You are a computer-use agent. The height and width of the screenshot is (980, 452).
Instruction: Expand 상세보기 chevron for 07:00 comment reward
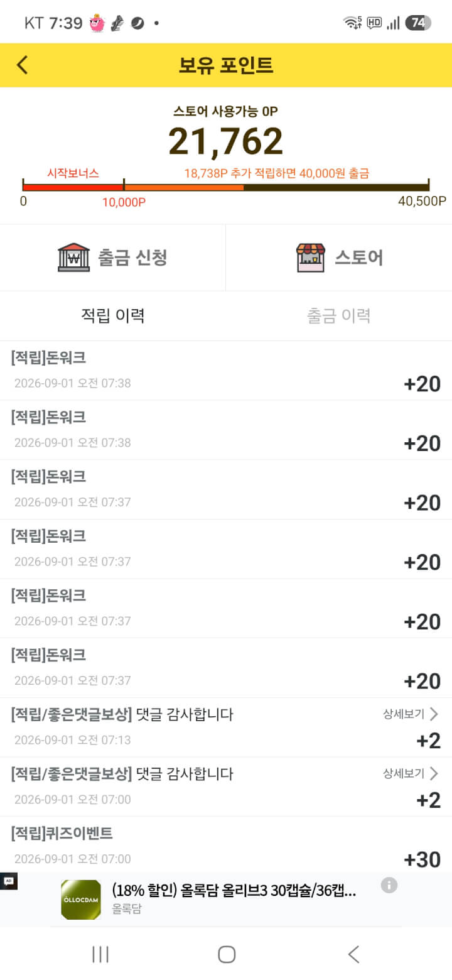coord(434,773)
